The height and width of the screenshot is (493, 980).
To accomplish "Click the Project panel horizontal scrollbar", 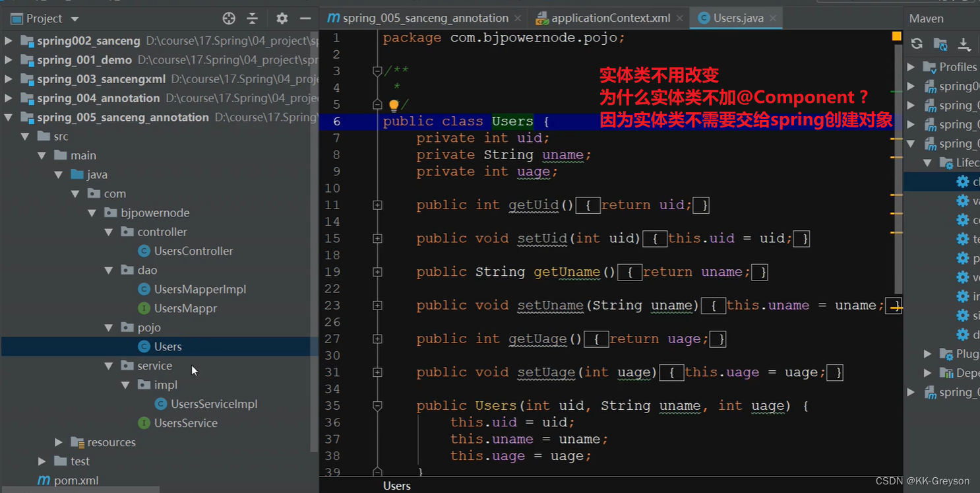I will pyautogui.click(x=80, y=490).
